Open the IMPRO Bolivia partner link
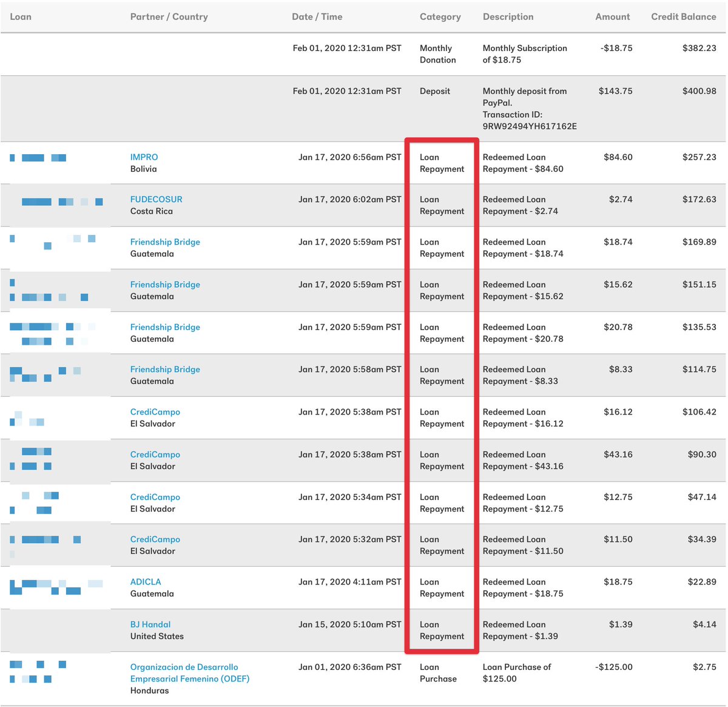The width and height of the screenshot is (728, 707). click(144, 157)
